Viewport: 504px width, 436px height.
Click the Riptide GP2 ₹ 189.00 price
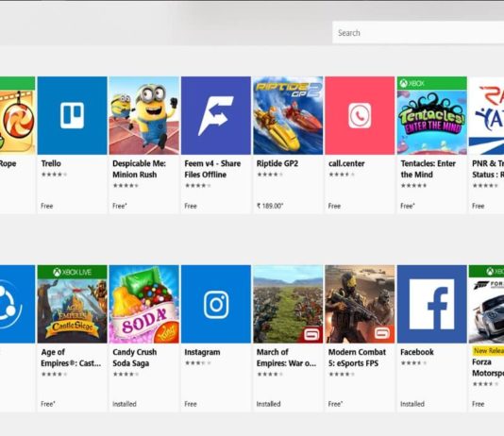(x=270, y=206)
